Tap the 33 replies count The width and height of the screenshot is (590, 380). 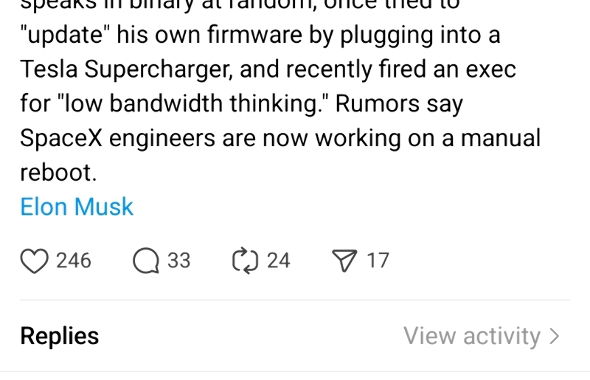point(179,260)
